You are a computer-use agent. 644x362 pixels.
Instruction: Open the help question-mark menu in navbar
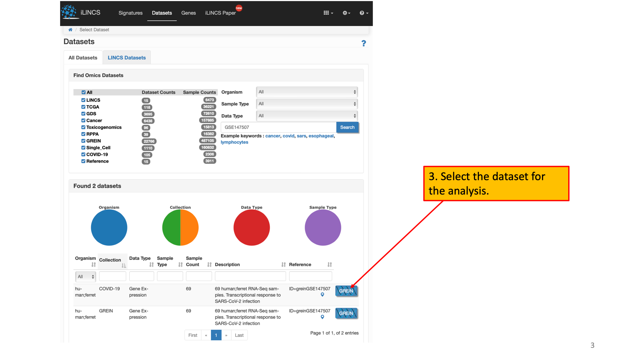tap(364, 13)
